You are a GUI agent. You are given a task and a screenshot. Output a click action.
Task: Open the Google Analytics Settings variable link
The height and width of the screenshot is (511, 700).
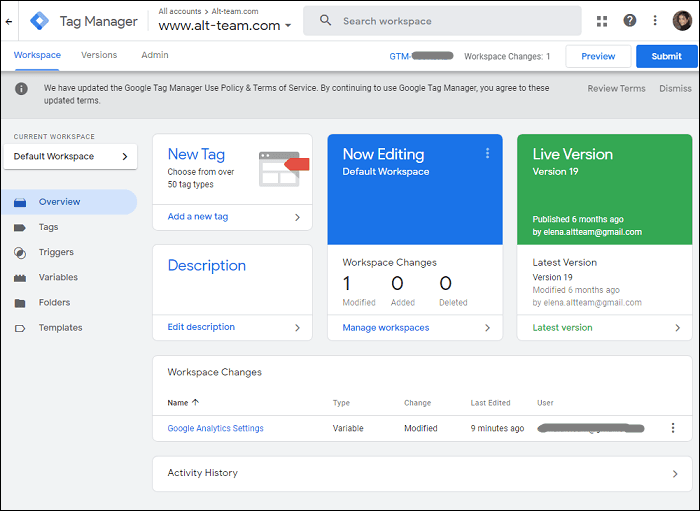215,428
